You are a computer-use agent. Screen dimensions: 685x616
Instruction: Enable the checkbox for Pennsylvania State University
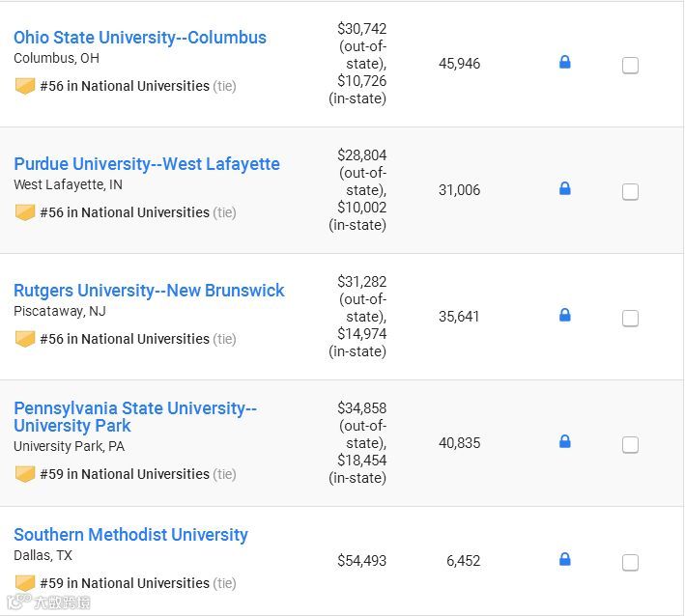point(630,445)
